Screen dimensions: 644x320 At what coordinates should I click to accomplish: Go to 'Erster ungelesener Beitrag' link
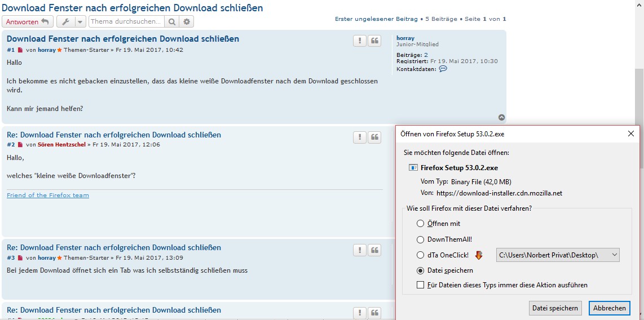[376, 19]
